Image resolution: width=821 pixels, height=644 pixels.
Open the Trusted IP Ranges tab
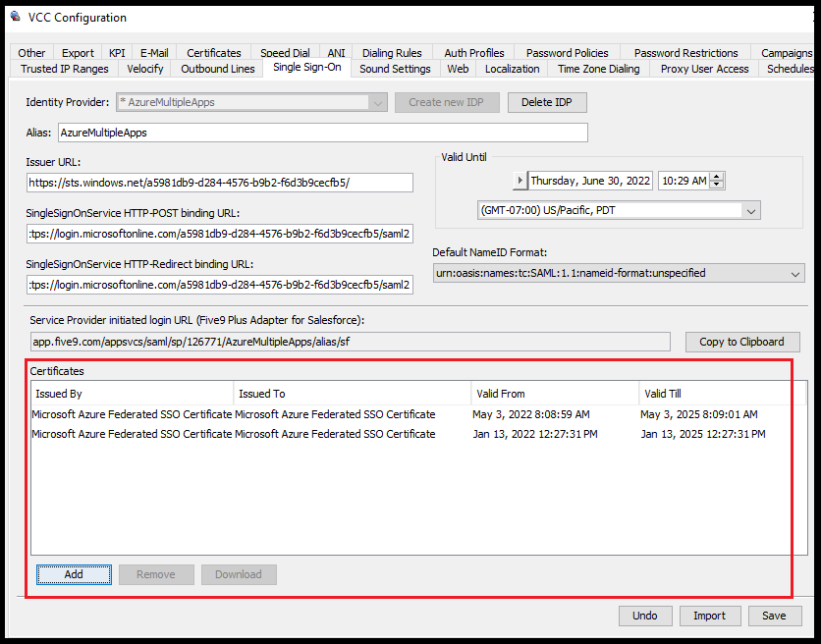[65, 69]
